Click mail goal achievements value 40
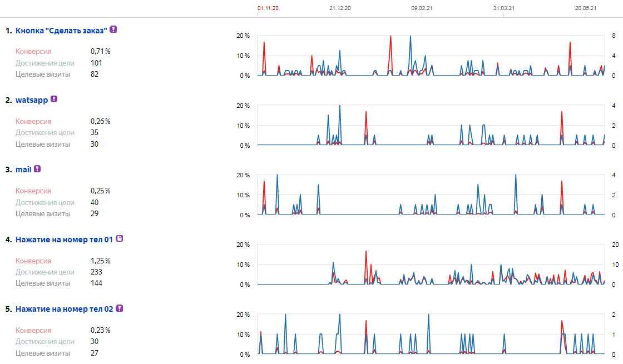This screenshot has width=623, height=364. (x=95, y=202)
